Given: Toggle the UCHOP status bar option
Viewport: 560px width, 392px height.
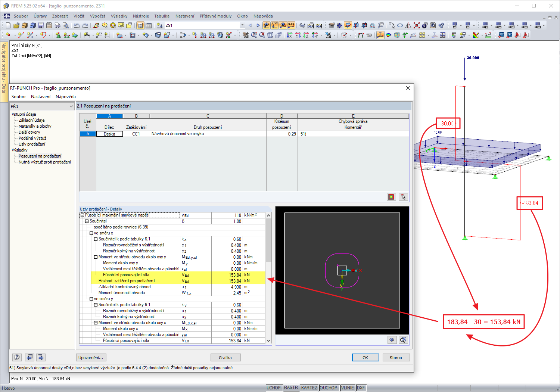Looking at the screenshot, I should (x=274, y=388).
